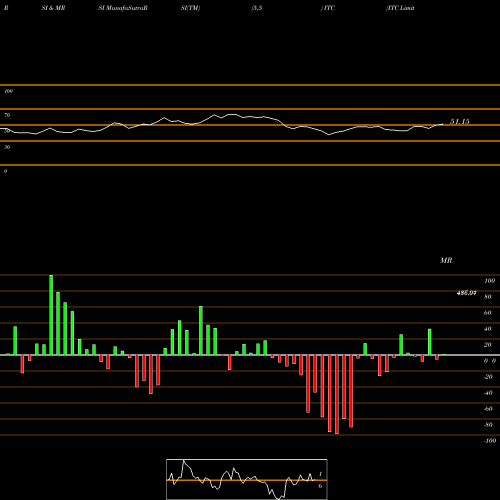Image resolution: width=500 pixels, height=500 pixels.
Task: Click the '(5,5' parameter text in header
Action: 257,8
